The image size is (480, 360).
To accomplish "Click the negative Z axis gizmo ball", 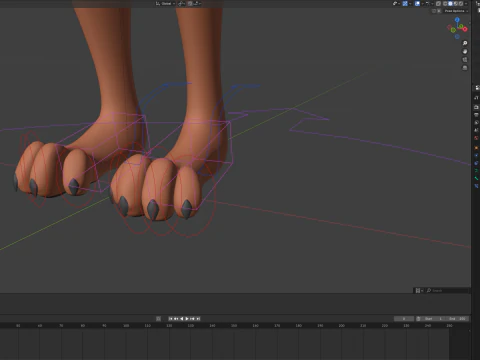I will [457, 37].
